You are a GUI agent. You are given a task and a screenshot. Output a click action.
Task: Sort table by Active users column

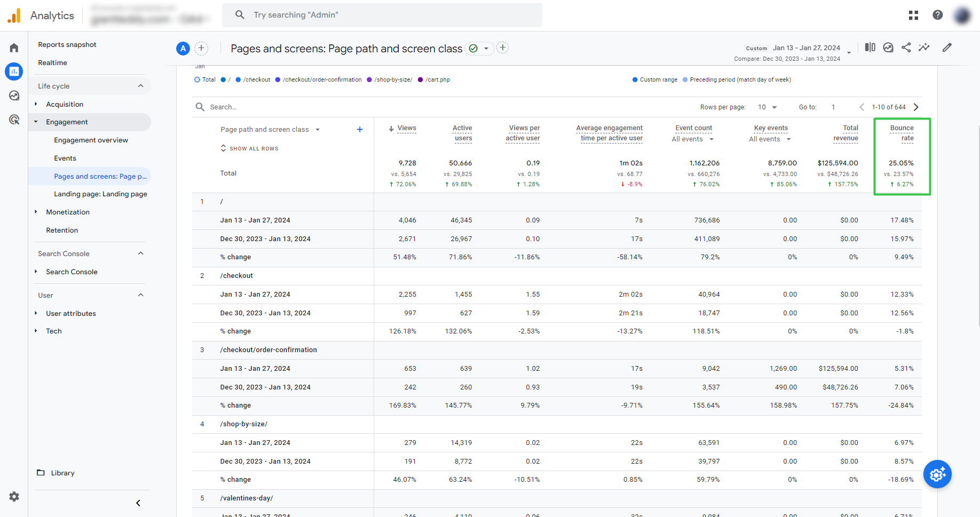click(x=462, y=133)
